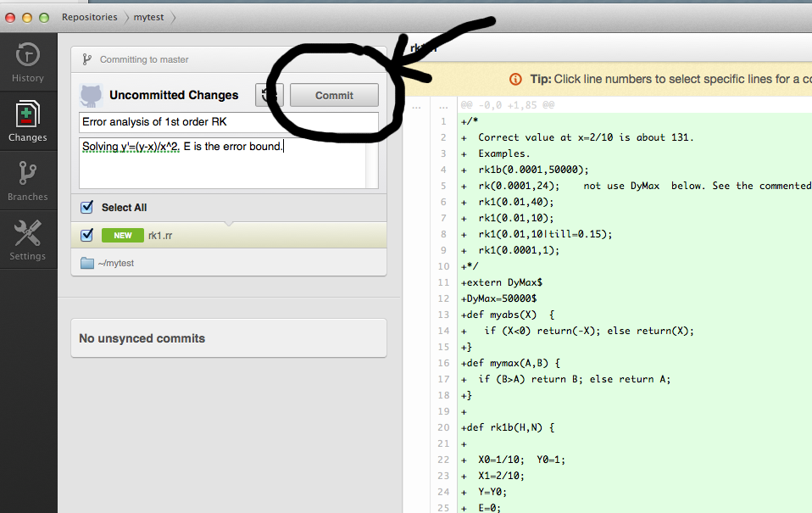
Task: Click the branch icon beside Committing to master
Action: tap(86, 59)
